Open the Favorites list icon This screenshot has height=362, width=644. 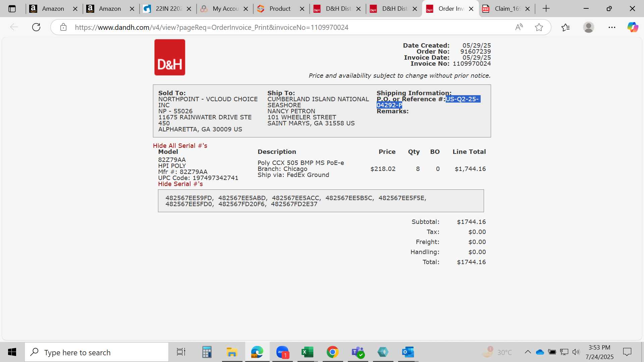tap(566, 27)
